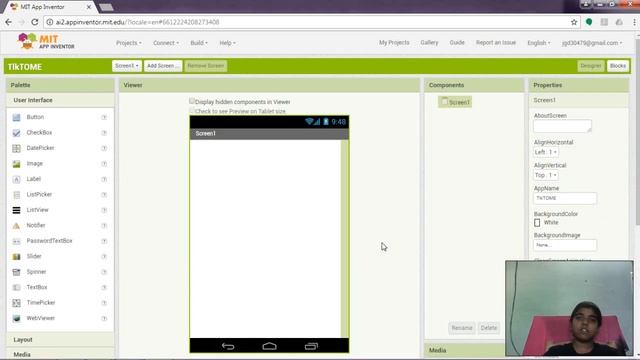Open the Gallery link

click(x=429, y=42)
